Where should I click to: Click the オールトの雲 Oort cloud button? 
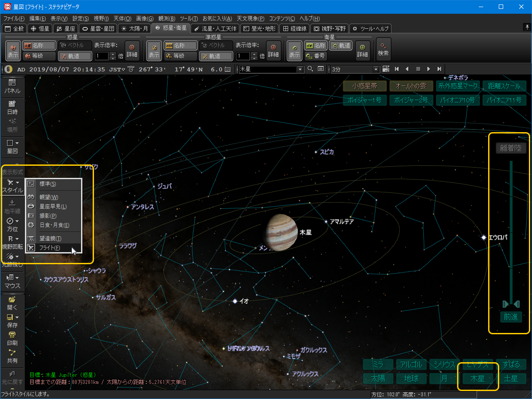point(411,86)
